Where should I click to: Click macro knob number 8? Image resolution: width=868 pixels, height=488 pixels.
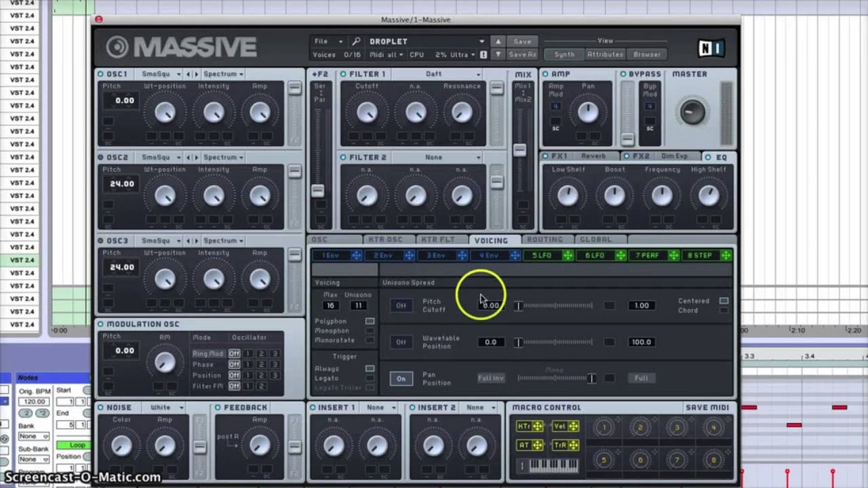pyautogui.click(x=713, y=460)
